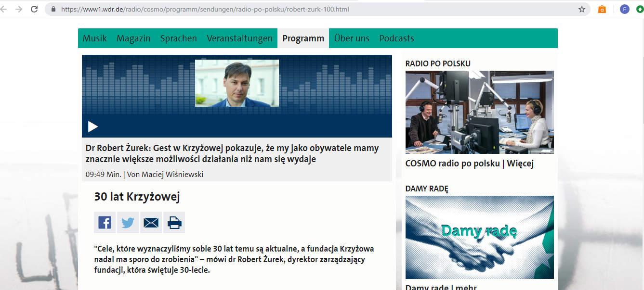Image resolution: width=644 pixels, height=290 pixels.
Task: Open the Radio po polsku studio photo
Action: (x=480, y=112)
